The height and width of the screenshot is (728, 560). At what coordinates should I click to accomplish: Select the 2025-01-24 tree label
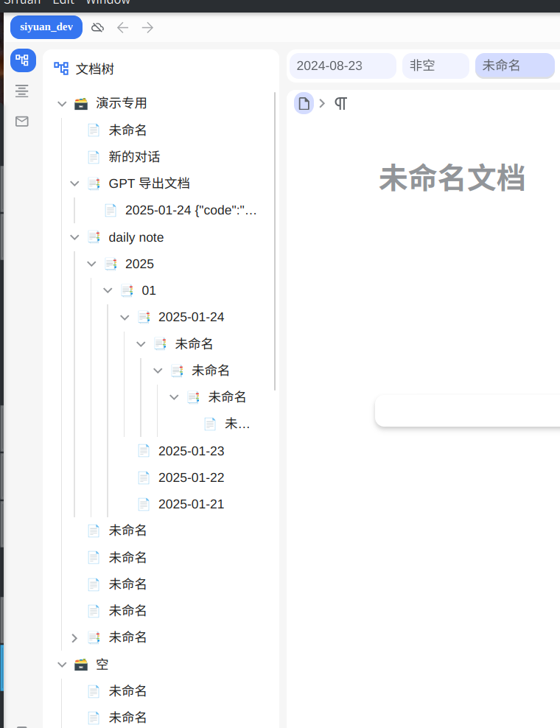[191, 317]
